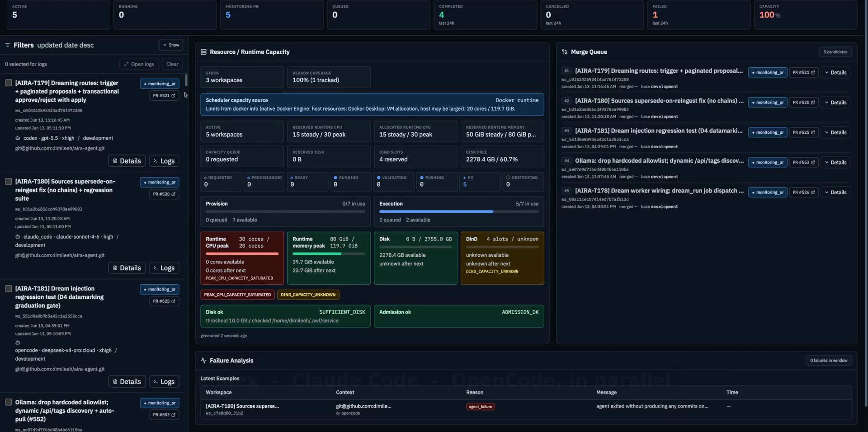Click the 0 failures in window badge
The width and height of the screenshot is (868, 432).
click(x=829, y=361)
